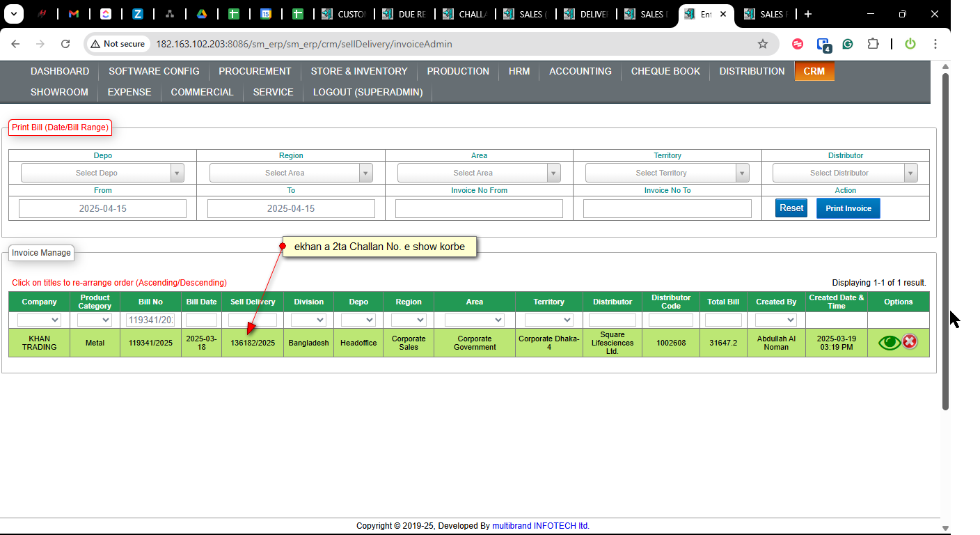The image size is (980, 535).
Task: Expand the Select Depo dropdown
Action: [x=102, y=173]
